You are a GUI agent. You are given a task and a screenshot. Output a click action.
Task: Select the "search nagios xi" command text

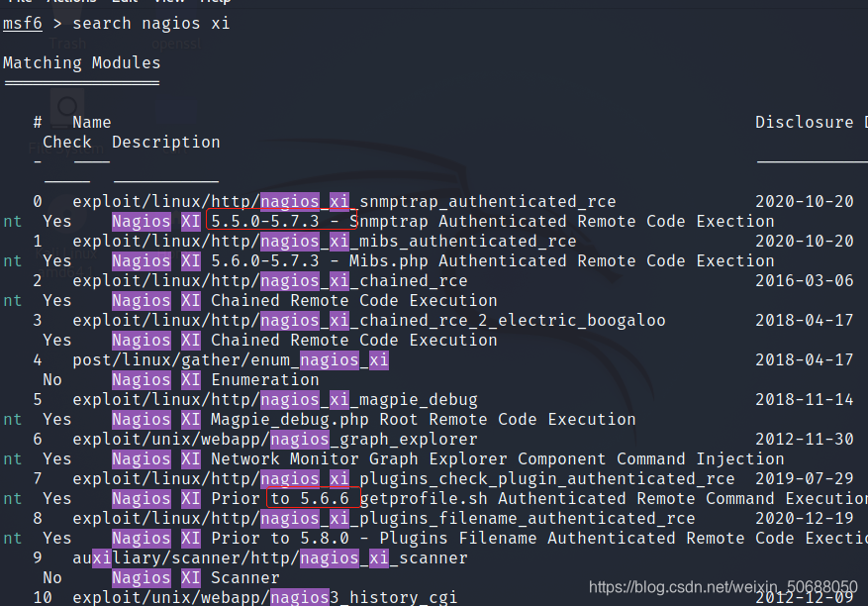(x=151, y=24)
